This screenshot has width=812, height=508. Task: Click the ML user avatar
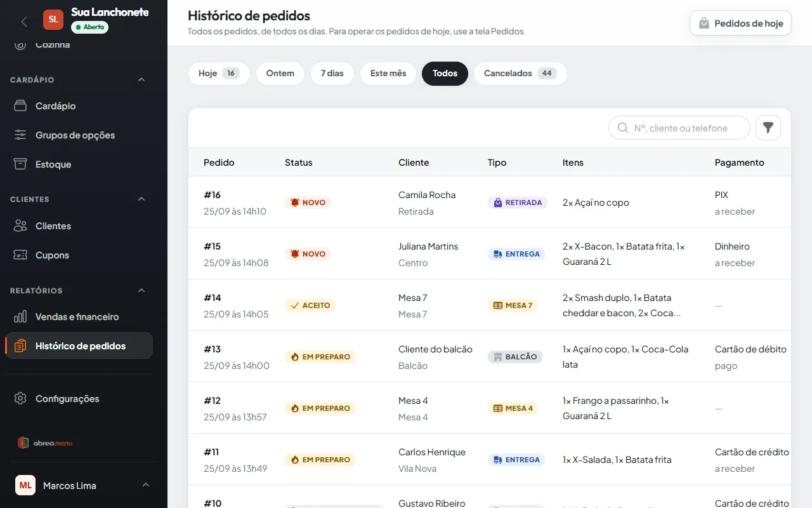pos(25,485)
